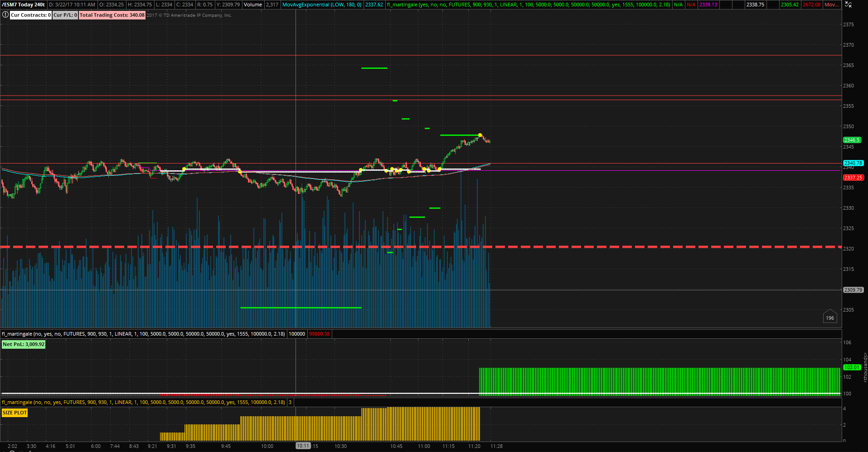The width and height of the screenshot is (868, 452).
Task: Select the gray 2309.79 price axis tag
Action: pos(853,290)
